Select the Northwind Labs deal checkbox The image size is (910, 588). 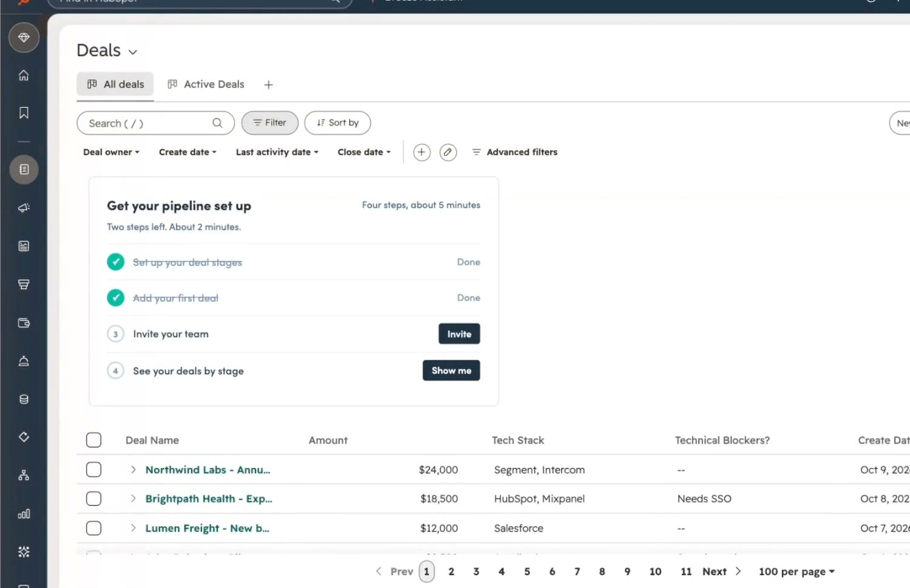[93, 470]
